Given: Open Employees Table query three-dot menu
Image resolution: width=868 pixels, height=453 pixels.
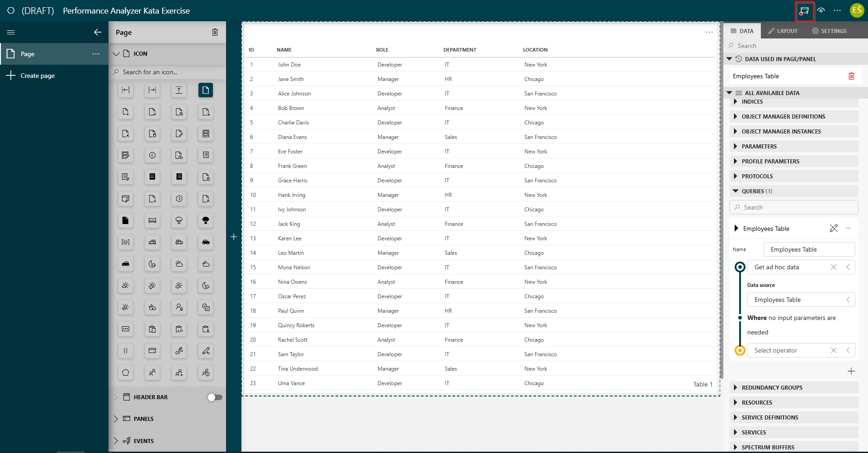Looking at the screenshot, I should [x=848, y=229].
